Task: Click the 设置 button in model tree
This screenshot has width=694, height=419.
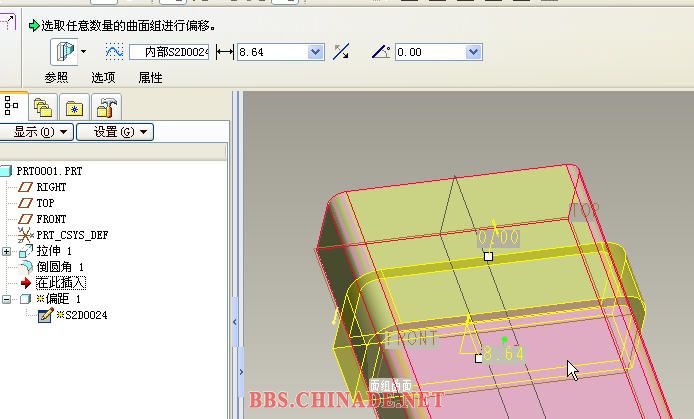Action: click(113, 132)
